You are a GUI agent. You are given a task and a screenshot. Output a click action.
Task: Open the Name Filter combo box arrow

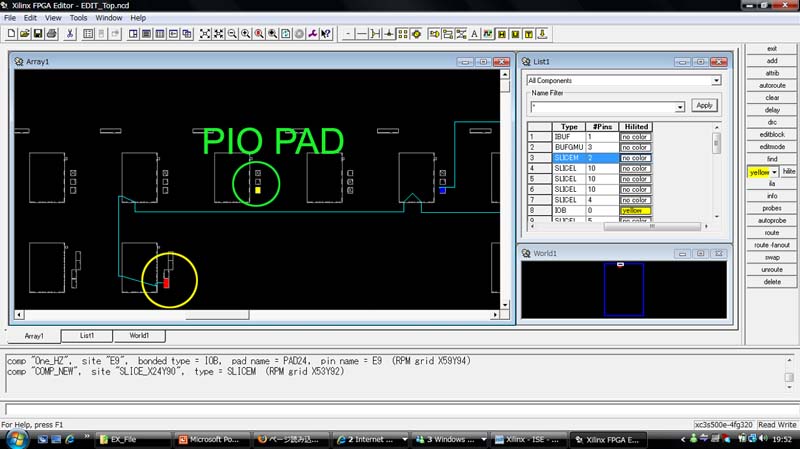[680, 107]
